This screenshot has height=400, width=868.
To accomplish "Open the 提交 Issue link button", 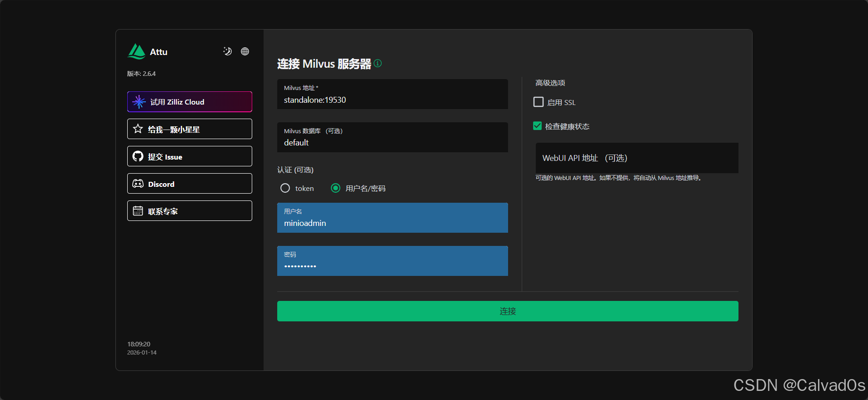I will [x=190, y=156].
